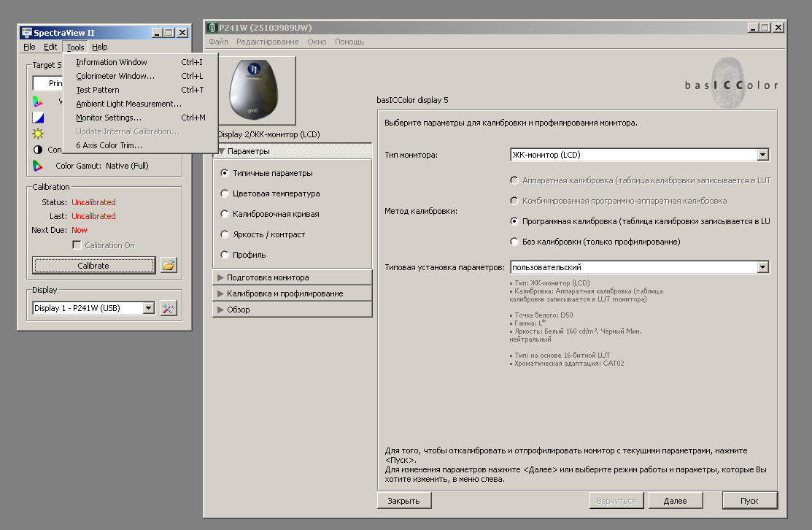812x530 pixels.
Task: Click the Тип: на основе 16-битной LUT line
Action: (560, 356)
